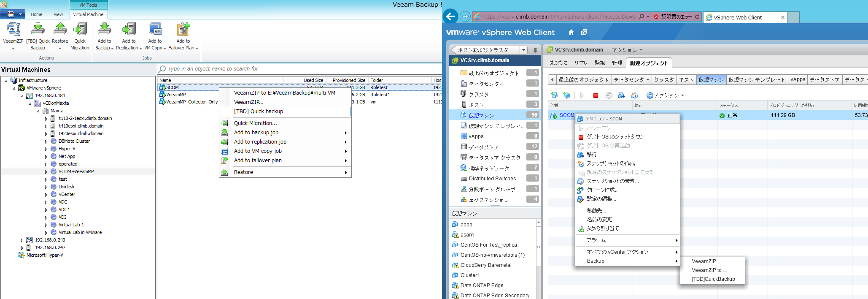Open the Veeam main menu button
Viewport: 868px width, 299px height.
tap(13, 14)
